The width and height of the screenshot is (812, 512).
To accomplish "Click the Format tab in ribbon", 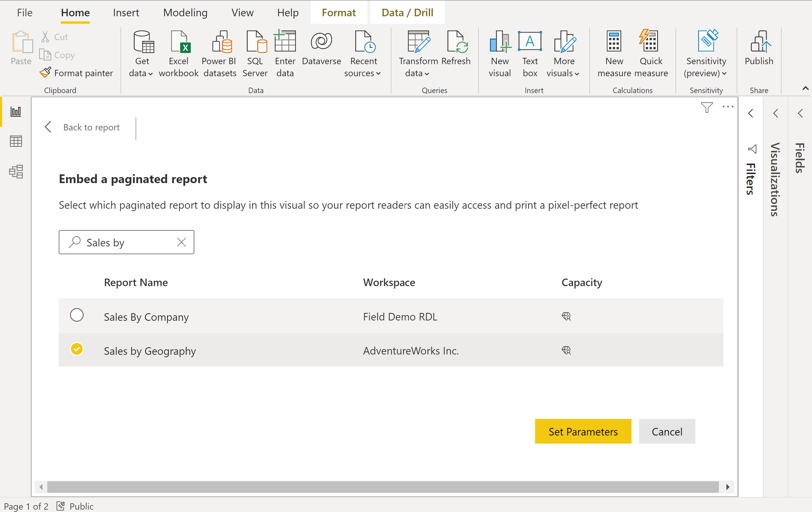I will click(x=338, y=12).
